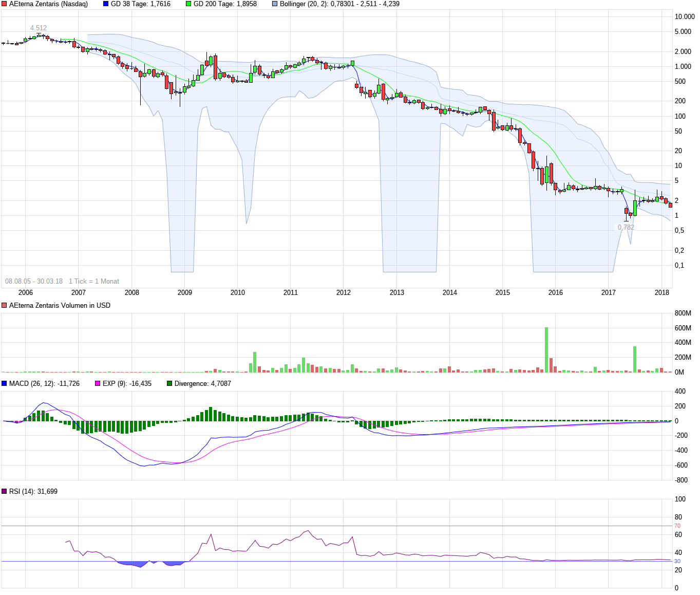This screenshot has width=700, height=595.
Task: Select the 'GD 38 Tage: 1,7616' label
Action: (141, 4)
